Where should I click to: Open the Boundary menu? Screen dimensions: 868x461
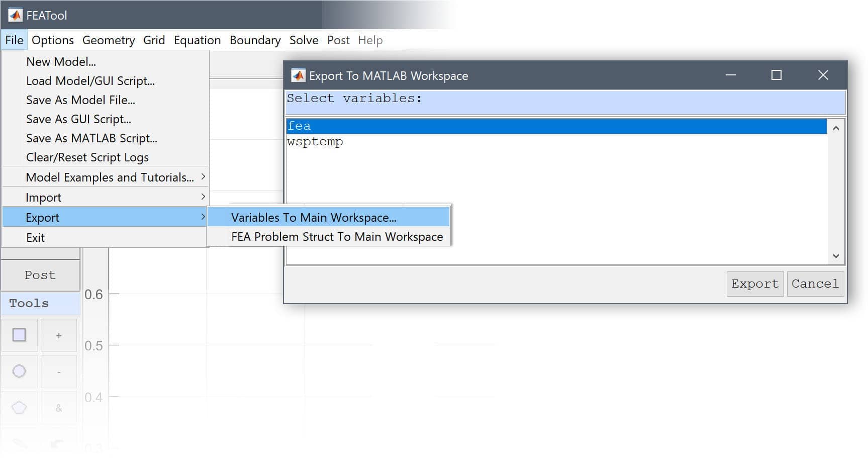255,40
